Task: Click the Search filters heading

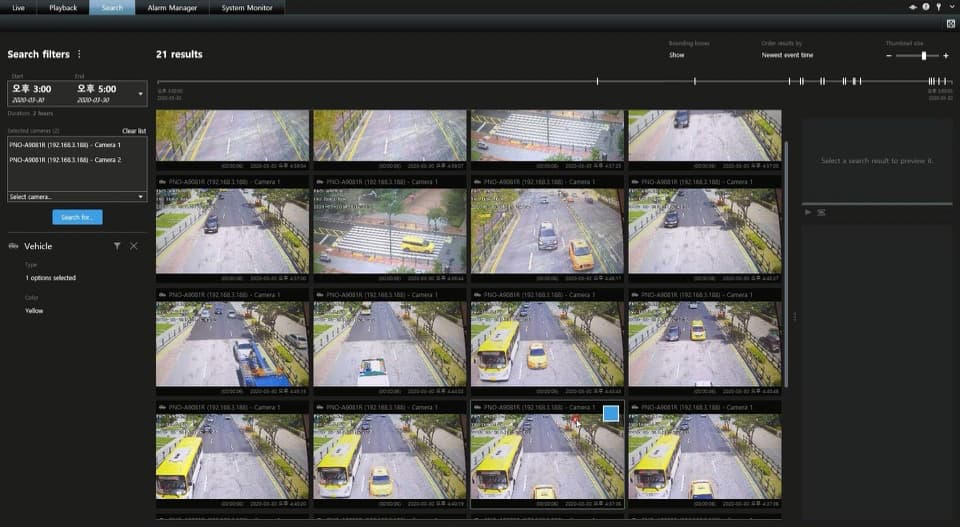Action: pyautogui.click(x=39, y=54)
